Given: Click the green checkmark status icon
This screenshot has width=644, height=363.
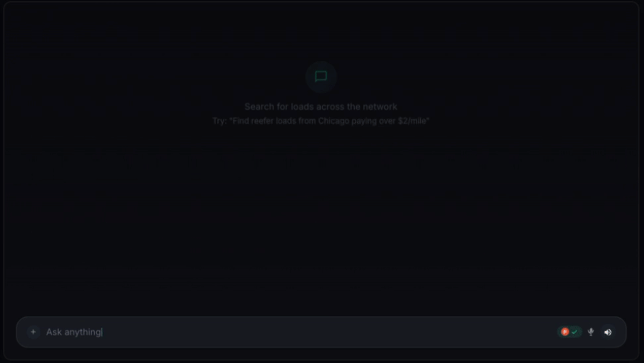Looking at the screenshot, I should click(575, 332).
